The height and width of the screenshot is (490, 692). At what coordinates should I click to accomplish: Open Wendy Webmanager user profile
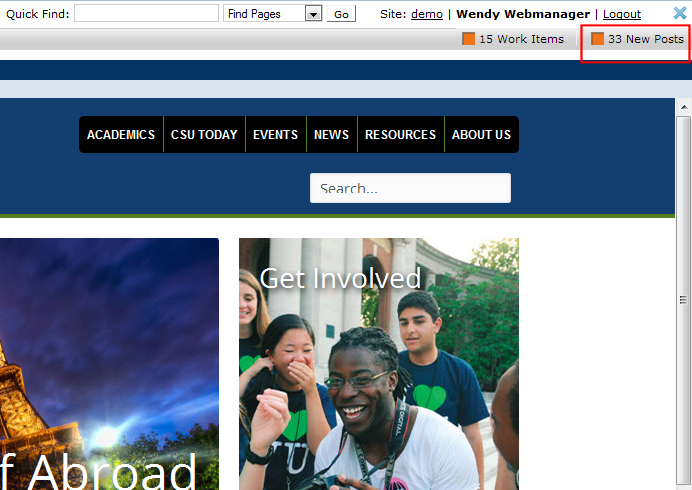click(523, 14)
